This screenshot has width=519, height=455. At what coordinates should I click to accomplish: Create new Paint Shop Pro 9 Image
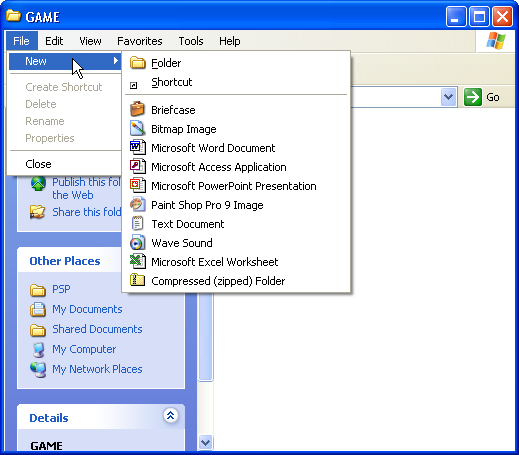coord(236,205)
